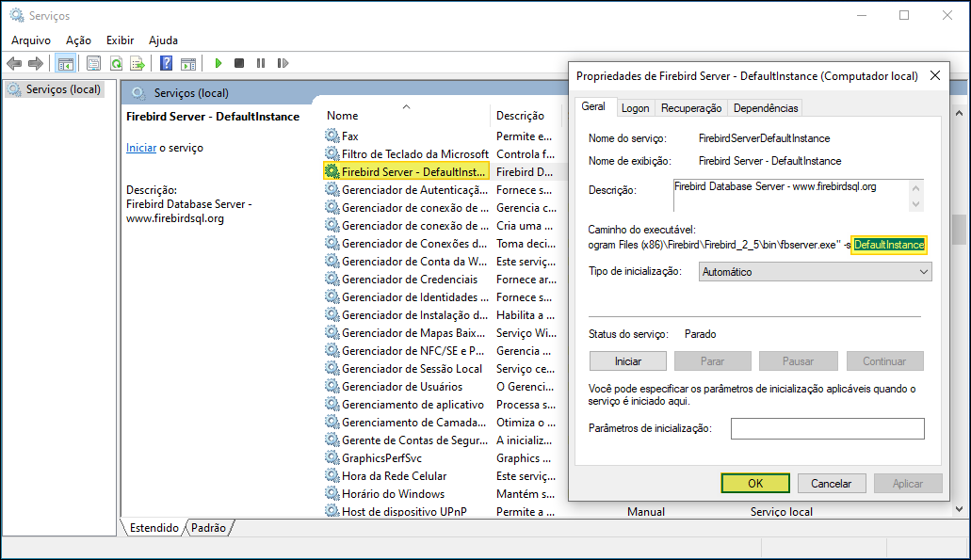Switch to the Padrão view tab

[x=209, y=528]
